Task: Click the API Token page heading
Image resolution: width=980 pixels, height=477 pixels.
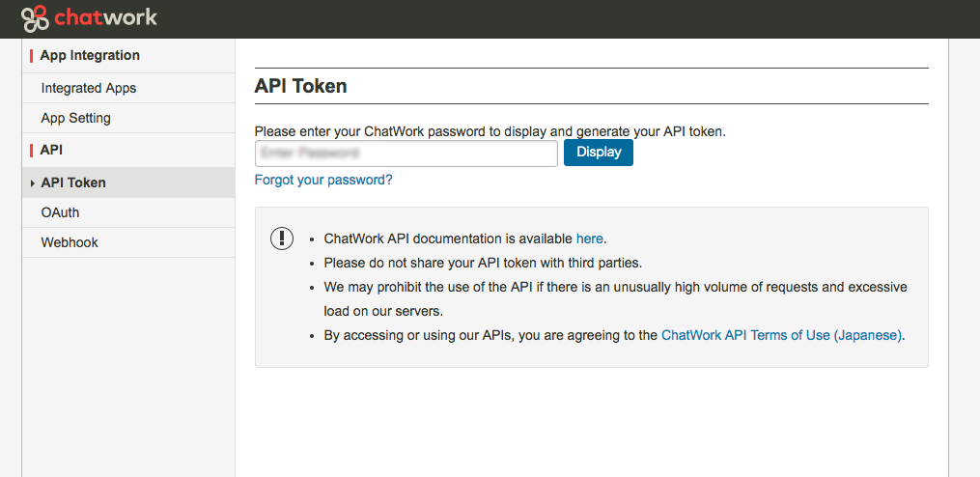Action: [300, 86]
